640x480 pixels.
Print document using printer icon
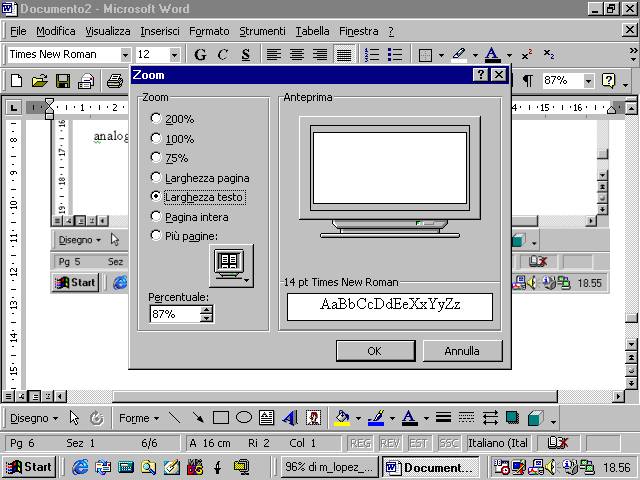tap(114, 80)
